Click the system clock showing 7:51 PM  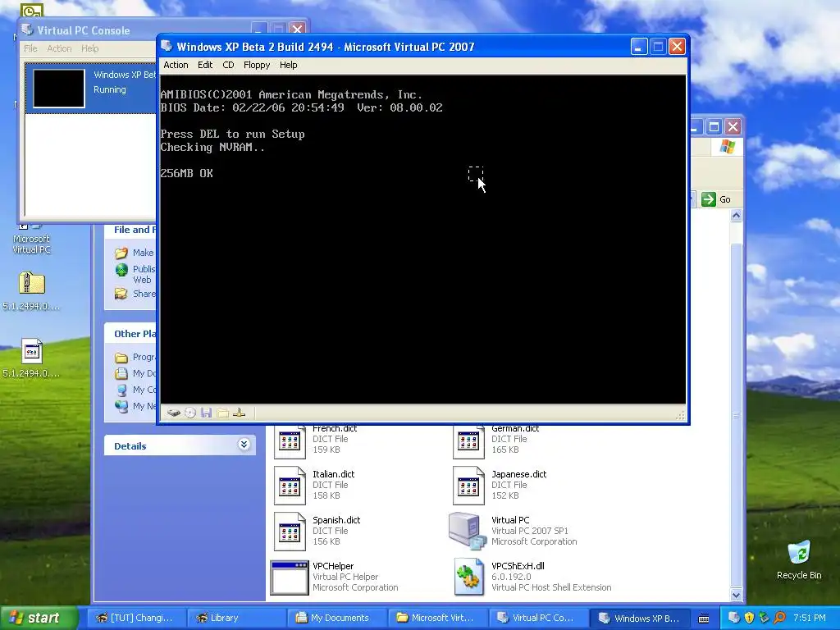[x=810, y=618]
